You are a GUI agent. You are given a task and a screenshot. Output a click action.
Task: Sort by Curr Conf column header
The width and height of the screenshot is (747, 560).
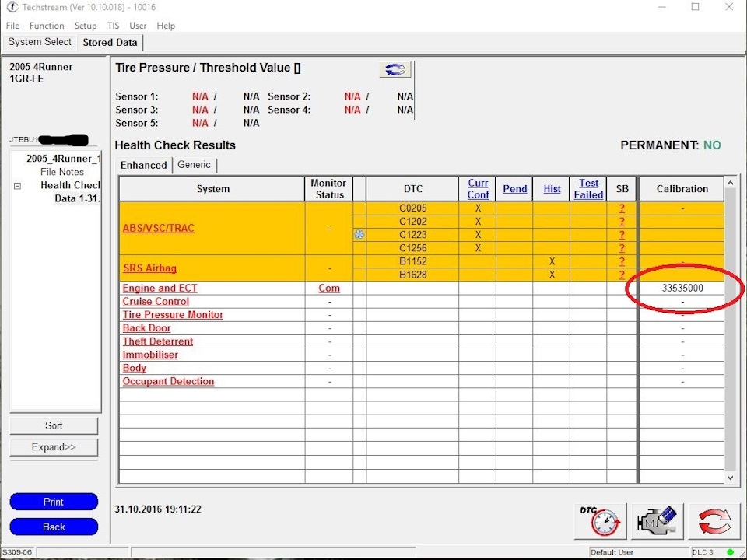478,189
